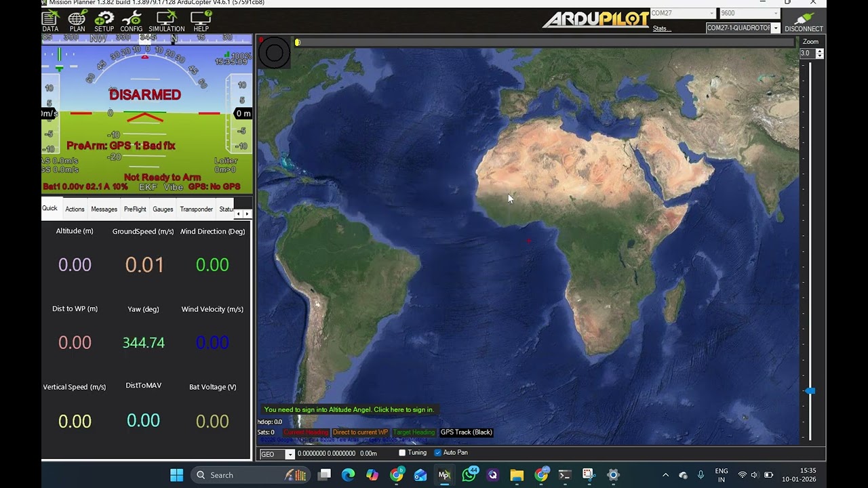Viewport: 868px width, 488px height.
Task: Enable the Tuning checkbox
Action: tap(402, 453)
